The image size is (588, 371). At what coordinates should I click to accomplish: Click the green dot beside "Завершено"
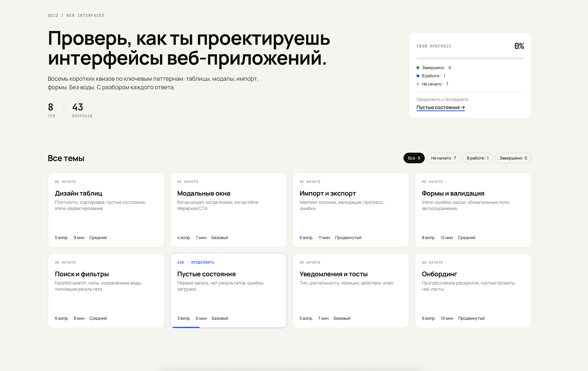coord(418,68)
